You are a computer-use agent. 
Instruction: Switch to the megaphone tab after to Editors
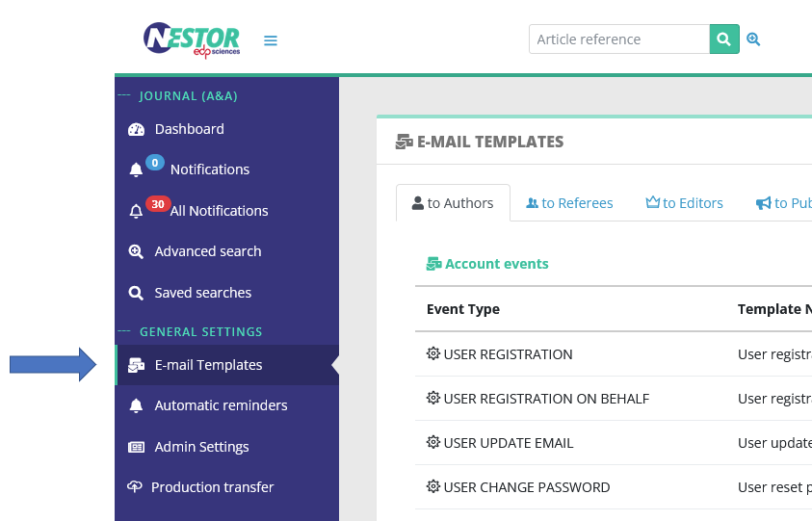(x=784, y=203)
